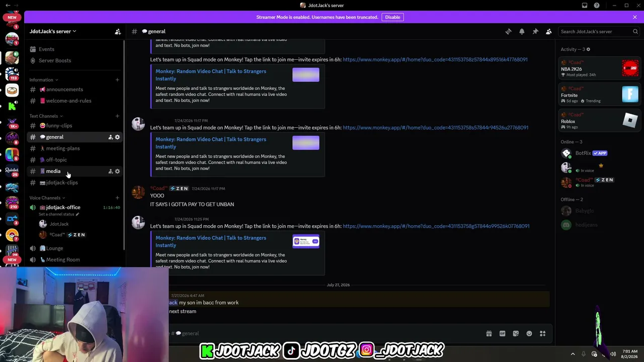Show hidden system tray icons
Image resolution: width=644 pixels, height=362 pixels.
(x=573, y=354)
